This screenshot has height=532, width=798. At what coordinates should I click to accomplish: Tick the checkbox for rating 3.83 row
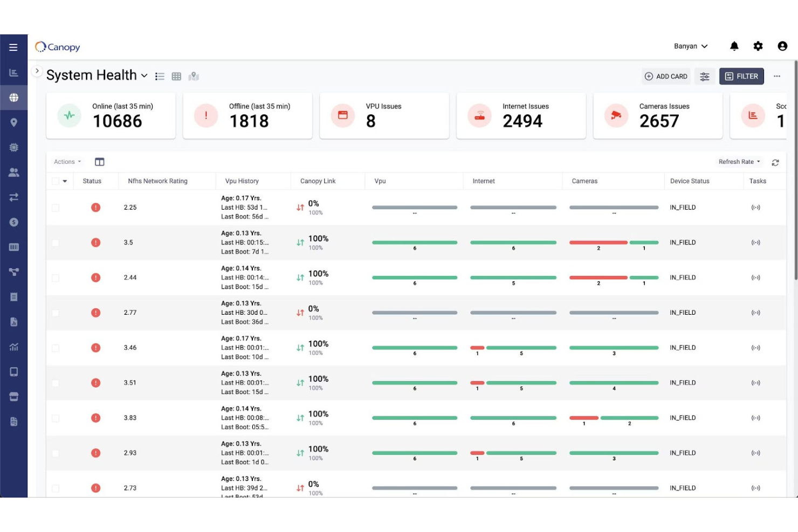tap(56, 418)
